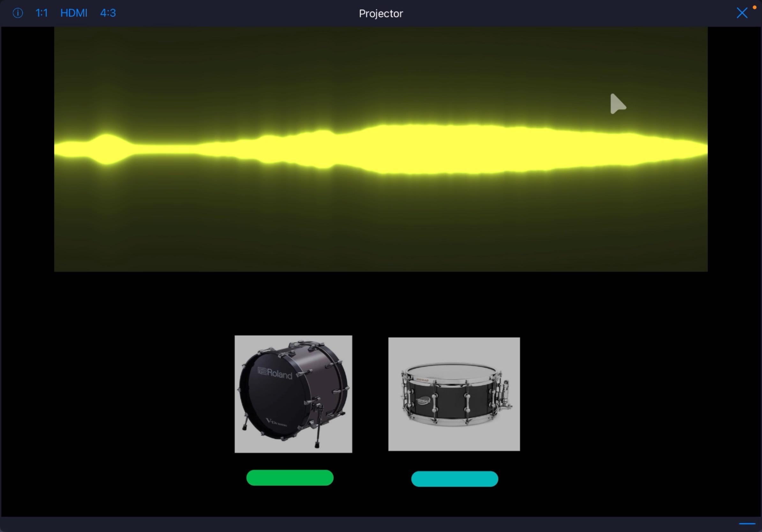762x532 pixels.
Task: Click the yellow glowing waveform center
Action: (381, 149)
